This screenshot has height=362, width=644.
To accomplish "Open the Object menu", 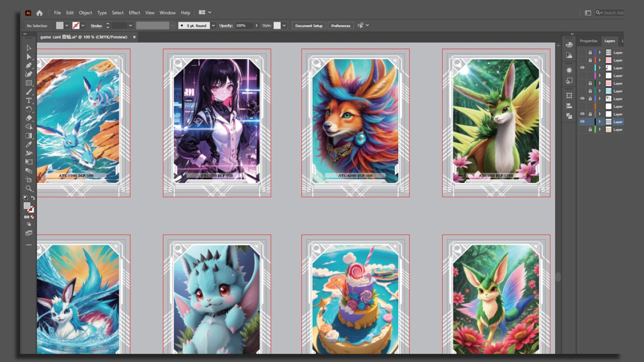I will (85, 13).
